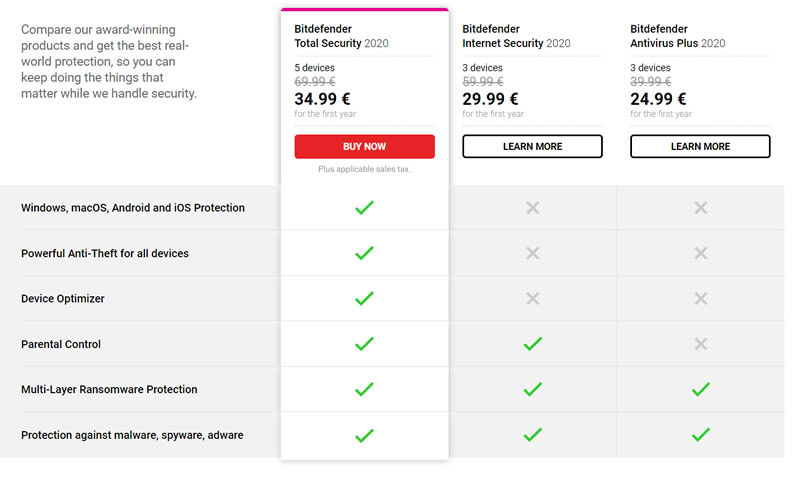Click Total Security checkmark for Device Optimizer
The width and height of the screenshot is (800, 482).
[364, 298]
